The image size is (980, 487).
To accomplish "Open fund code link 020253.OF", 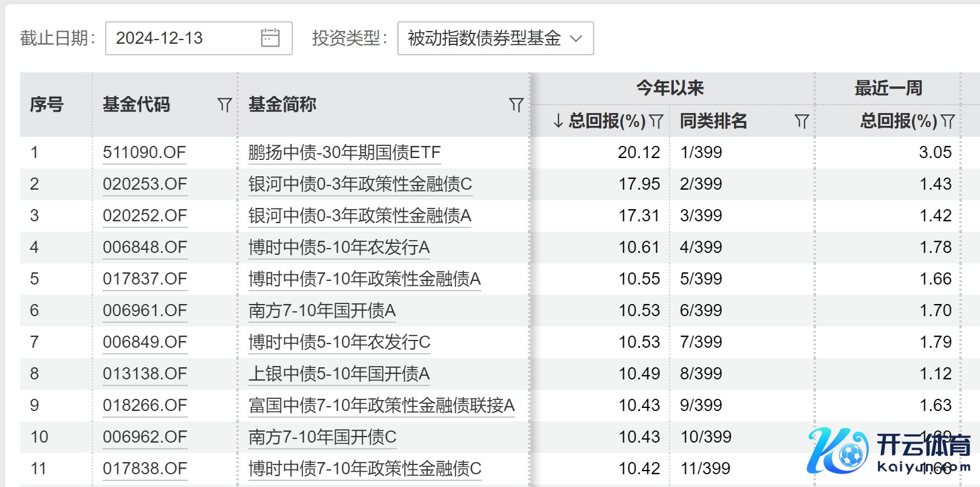I will [145, 184].
